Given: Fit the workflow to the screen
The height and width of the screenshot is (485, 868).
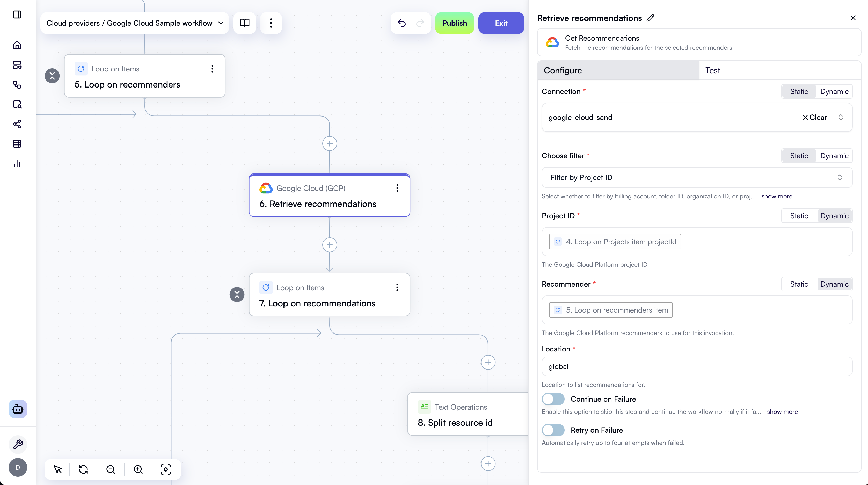Looking at the screenshot, I should (165, 469).
